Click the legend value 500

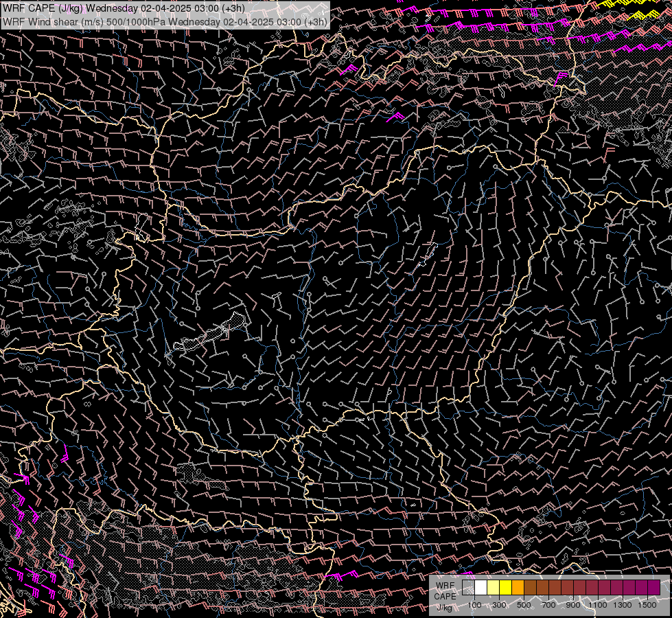[x=524, y=605]
